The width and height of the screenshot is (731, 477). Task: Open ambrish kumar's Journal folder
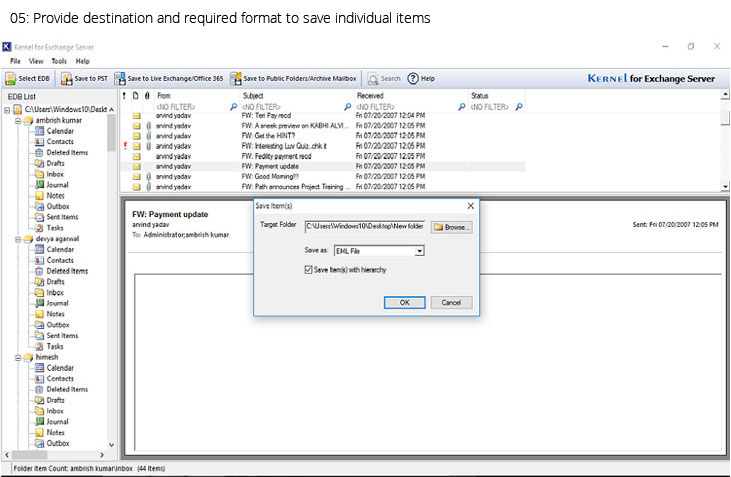pos(57,185)
